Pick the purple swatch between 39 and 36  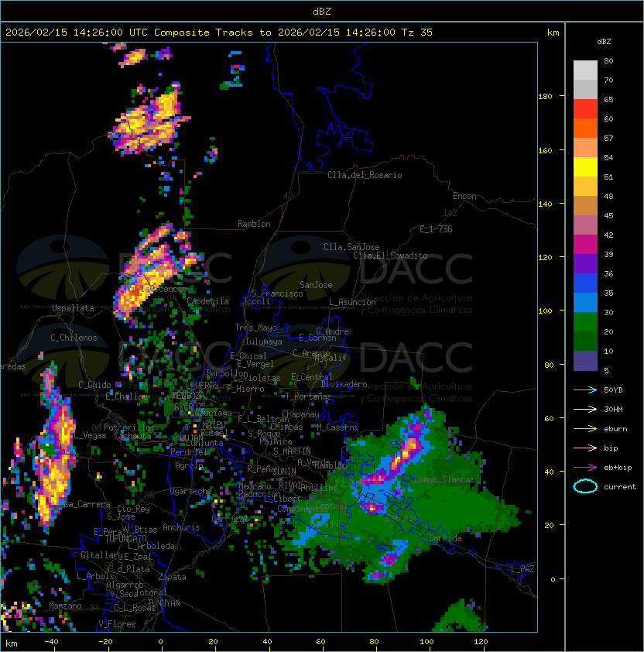click(x=585, y=263)
